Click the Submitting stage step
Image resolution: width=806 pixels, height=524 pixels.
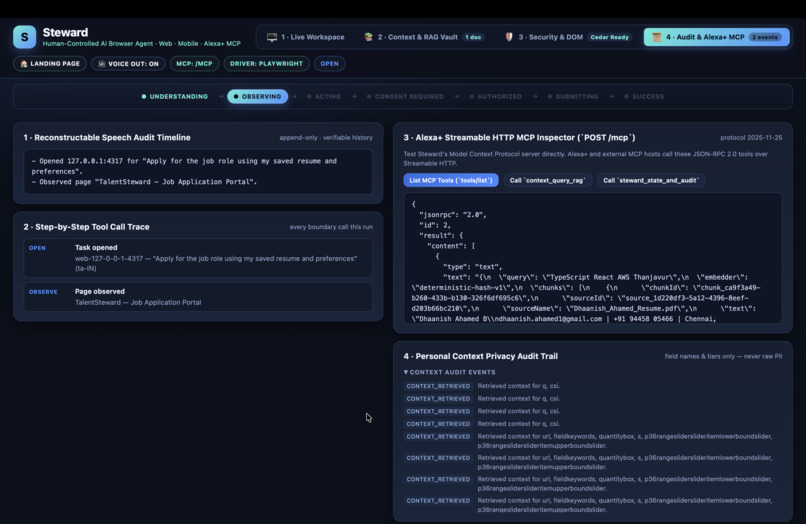(573, 97)
